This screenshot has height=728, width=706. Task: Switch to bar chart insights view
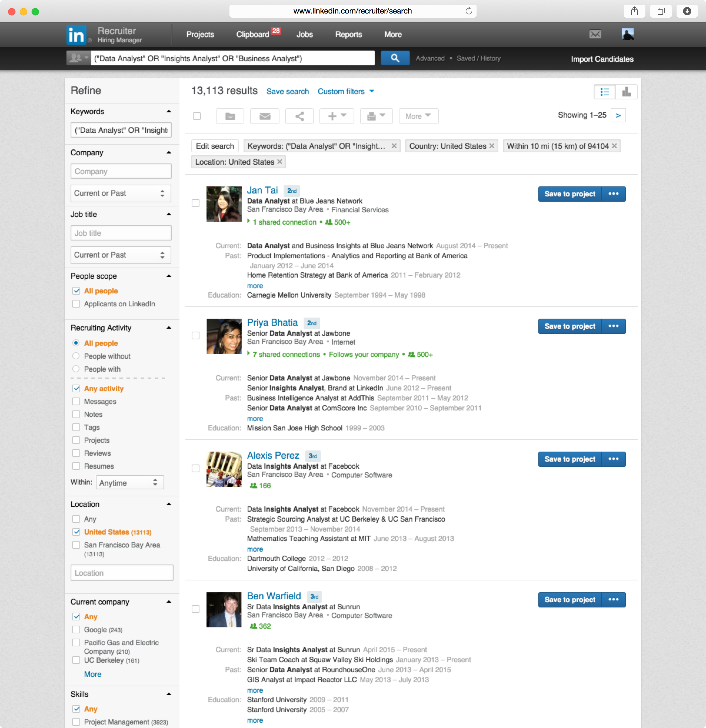(x=627, y=92)
